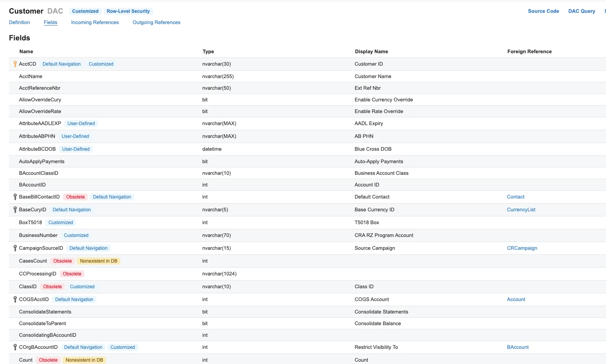Image resolution: width=606 pixels, height=364 pixels.
Task: Select the AutoApplyPayments field name
Action: coord(42,162)
